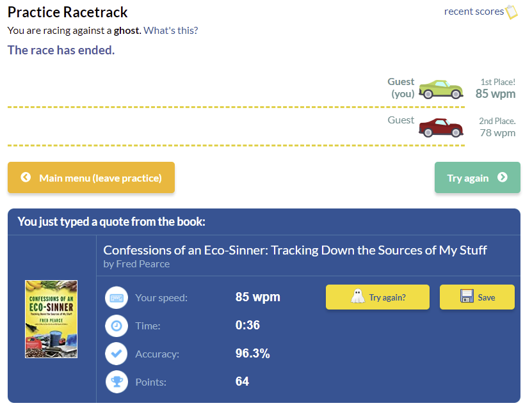Click the Eco-Sinner book cover thumbnail

pos(51,318)
